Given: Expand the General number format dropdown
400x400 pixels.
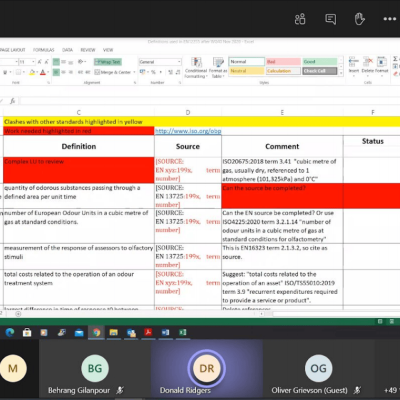Looking at the screenshot, I should point(179,62).
